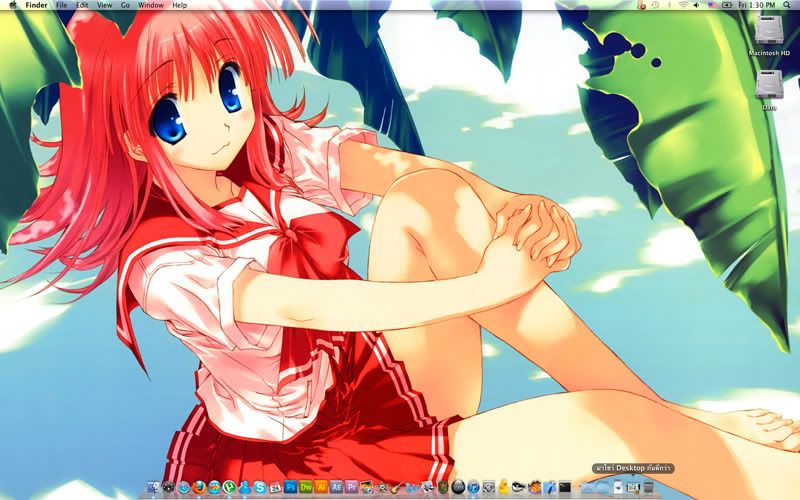Open Finder from the Dock
Viewport: 800px width, 500px height.
154,488
